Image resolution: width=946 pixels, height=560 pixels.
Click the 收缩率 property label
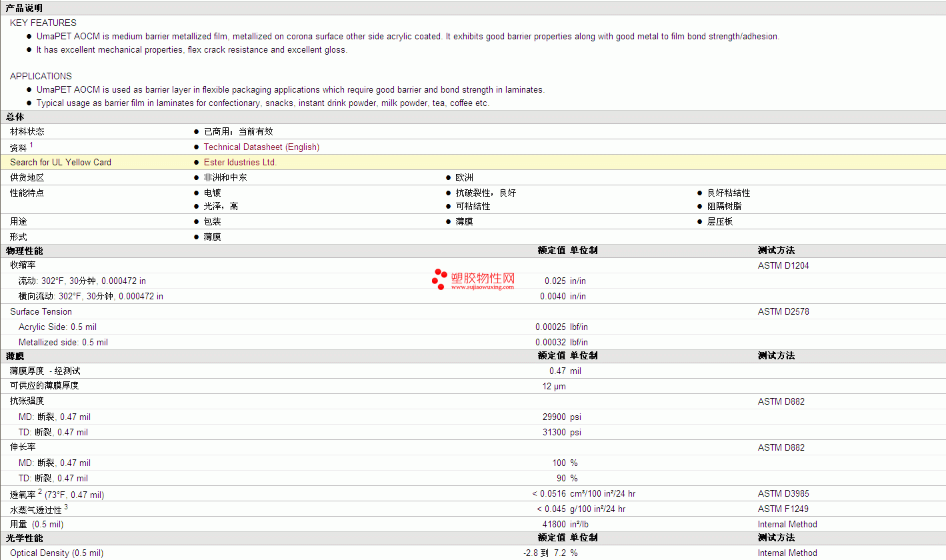click(x=23, y=265)
